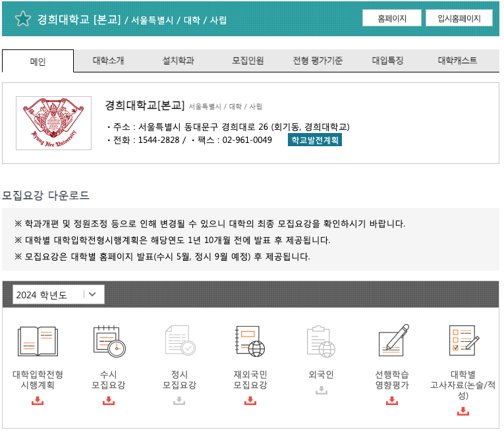Click the Kyung Hee University logo image
The image size is (504, 432).
[x=53, y=123]
